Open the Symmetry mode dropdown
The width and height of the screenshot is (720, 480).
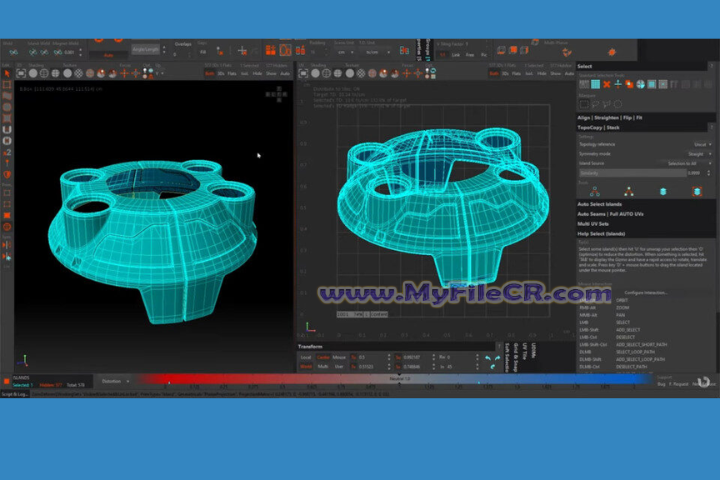click(700, 154)
